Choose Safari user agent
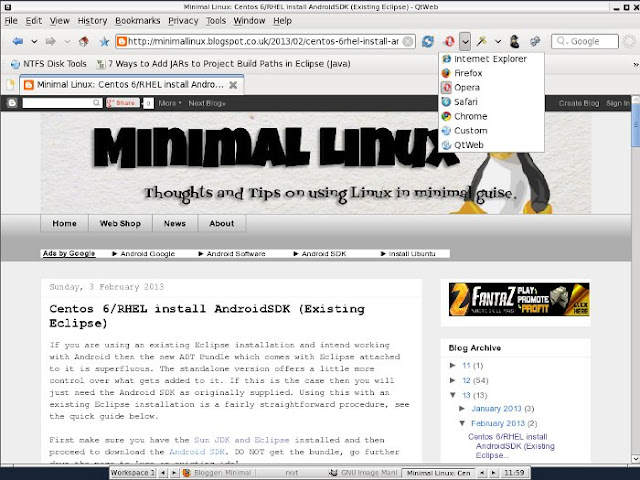 [x=491, y=102]
